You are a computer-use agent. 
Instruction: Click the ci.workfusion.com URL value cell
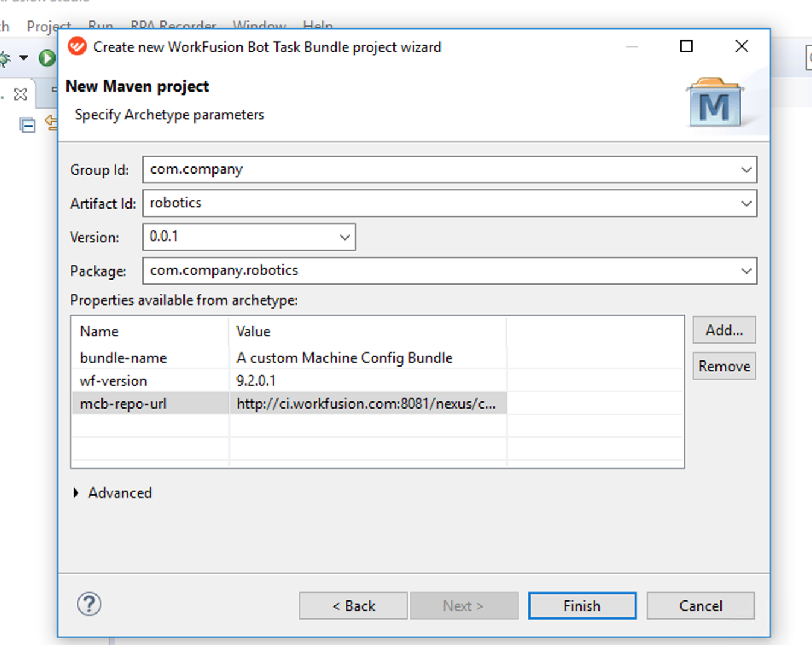[368, 404]
